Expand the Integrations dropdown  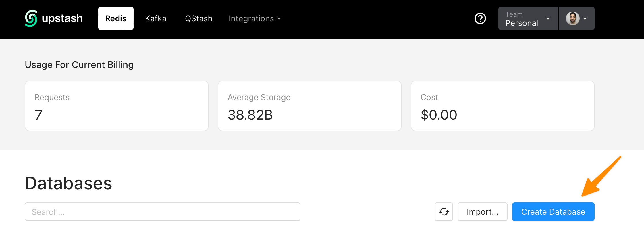(255, 18)
